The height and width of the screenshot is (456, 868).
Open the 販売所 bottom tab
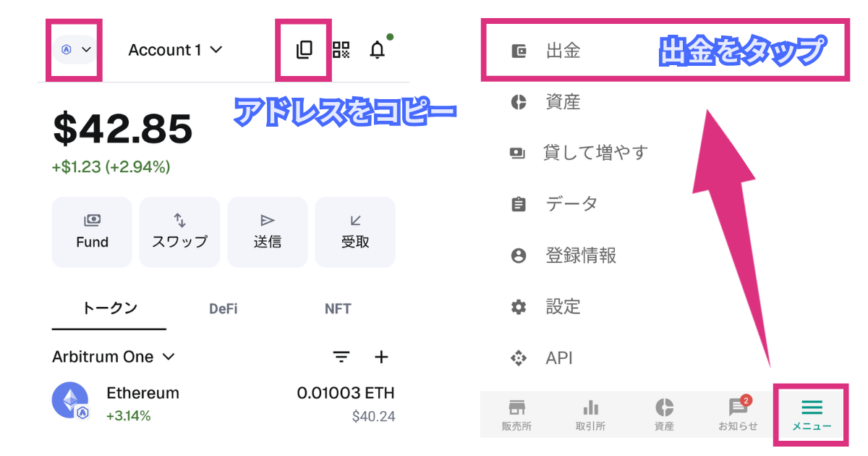pyautogui.click(x=516, y=415)
